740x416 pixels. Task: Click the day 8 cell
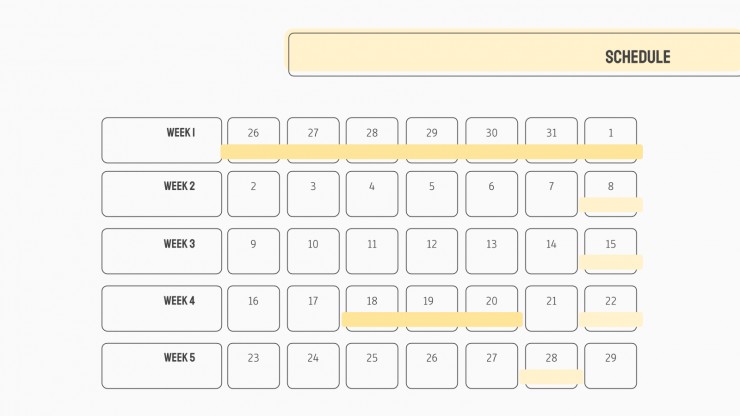[x=611, y=194]
